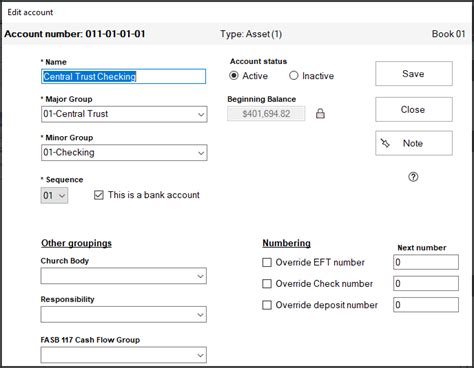474x368 pixels.
Task: Open the Church Body dropdown
Action: pyautogui.click(x=124, y=276)
